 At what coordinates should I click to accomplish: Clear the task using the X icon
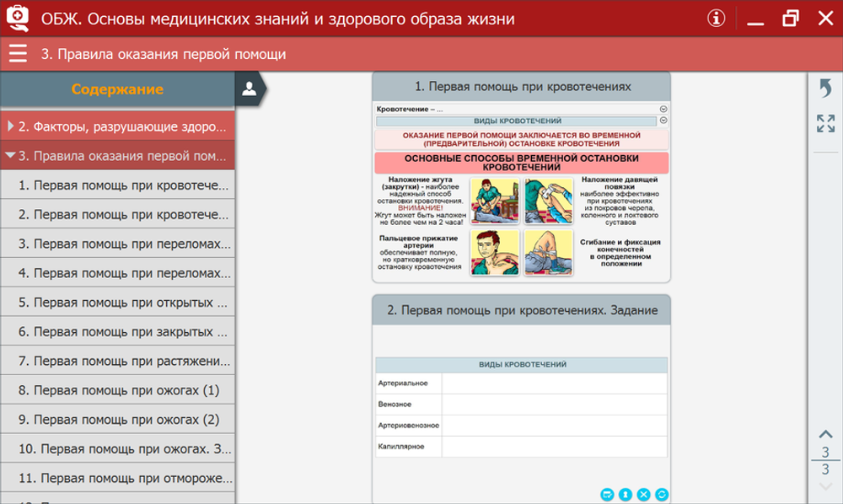[644, 495]
